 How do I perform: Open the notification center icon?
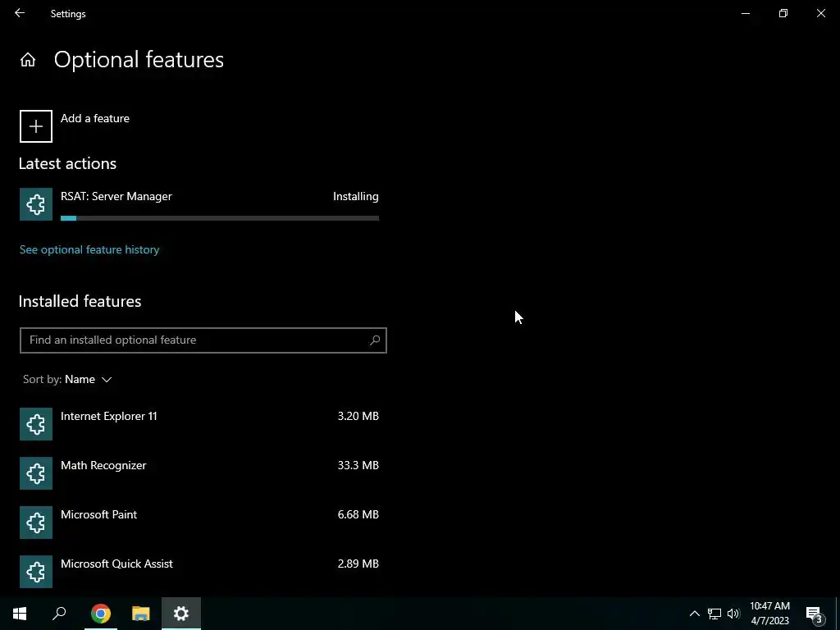point(815,614)
